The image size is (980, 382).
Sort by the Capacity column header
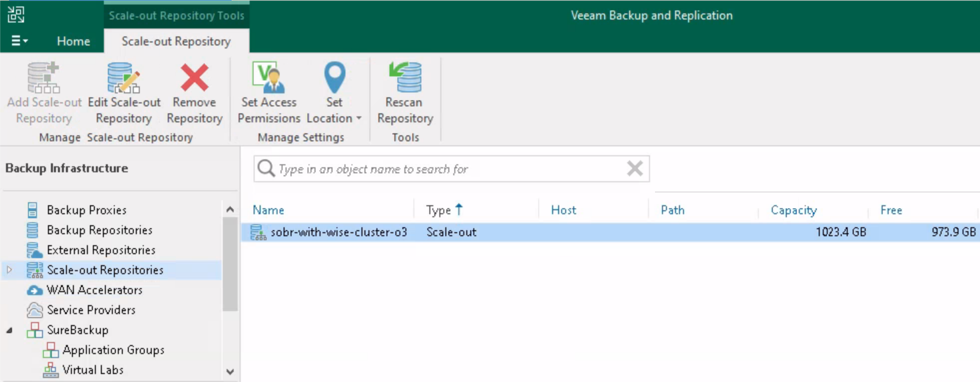(794, 210)
